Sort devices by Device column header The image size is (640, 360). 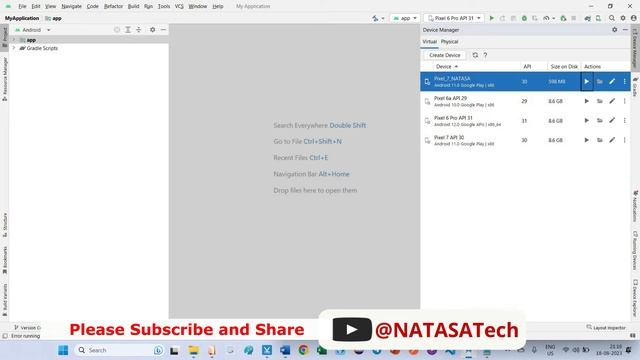point(447,67)
